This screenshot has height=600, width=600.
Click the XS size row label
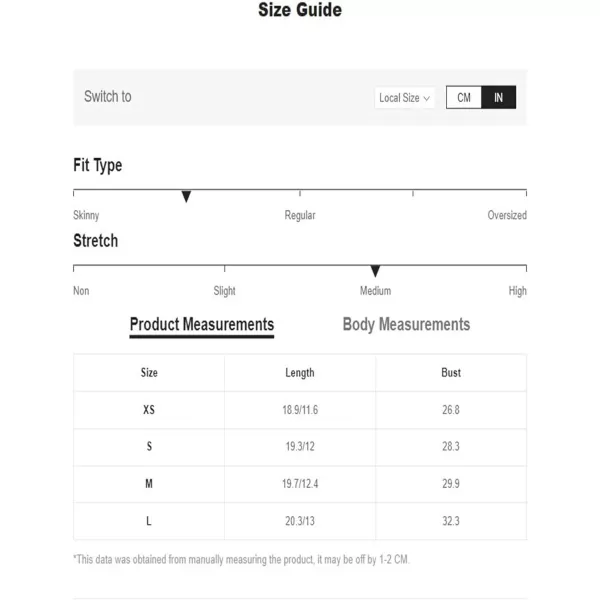coord(149,410)
